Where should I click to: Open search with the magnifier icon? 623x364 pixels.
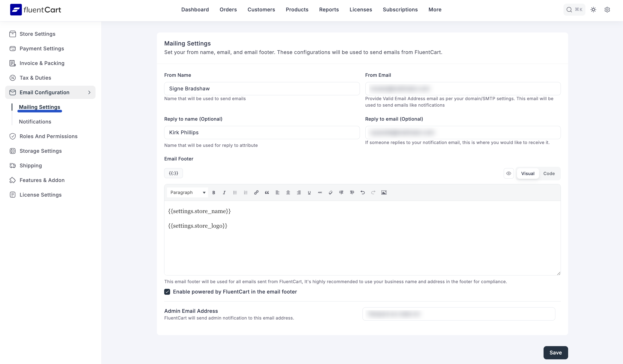pyautogui.click(x=569, y=10)
